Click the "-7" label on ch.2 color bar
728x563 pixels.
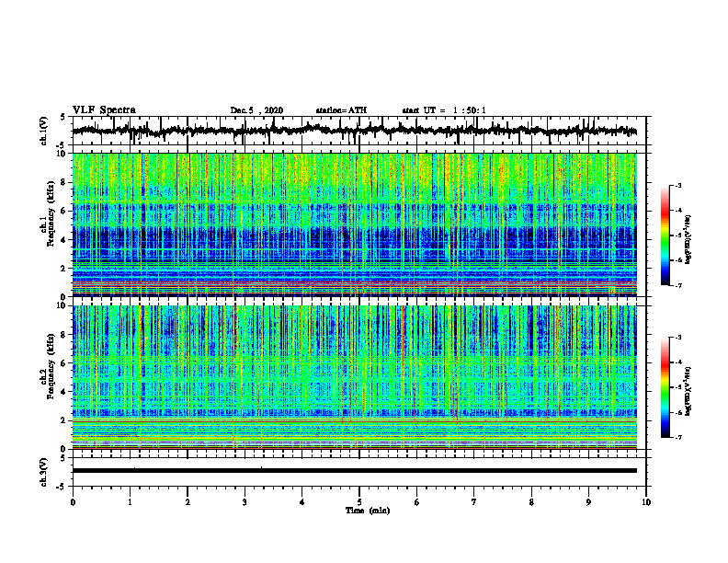[678, 437]
